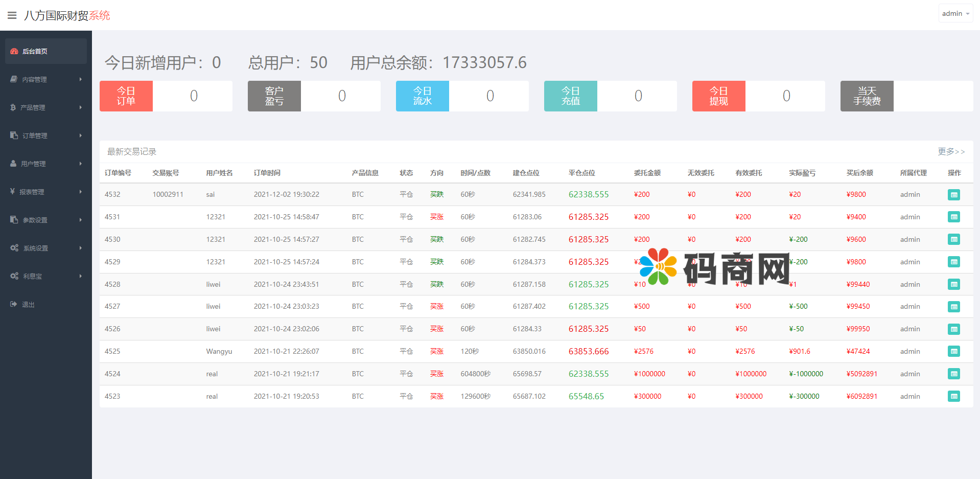Open the 报表管理 menu
The height and width of the screenshot is (479, 980).
32,192
